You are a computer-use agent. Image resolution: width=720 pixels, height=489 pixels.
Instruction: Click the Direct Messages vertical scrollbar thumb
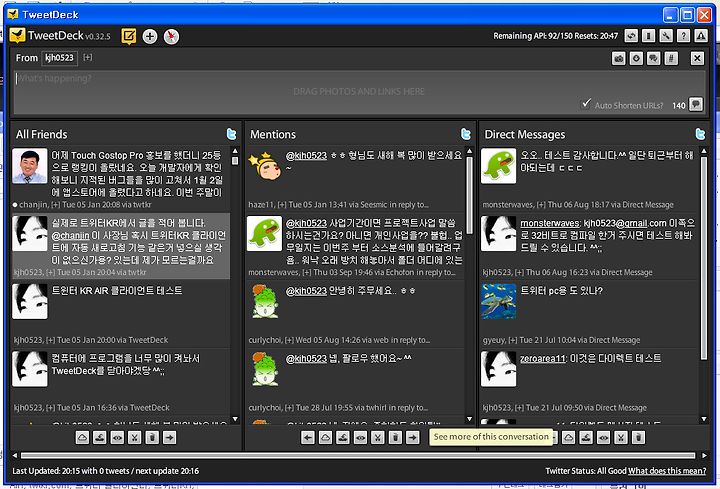pos(703,258)
